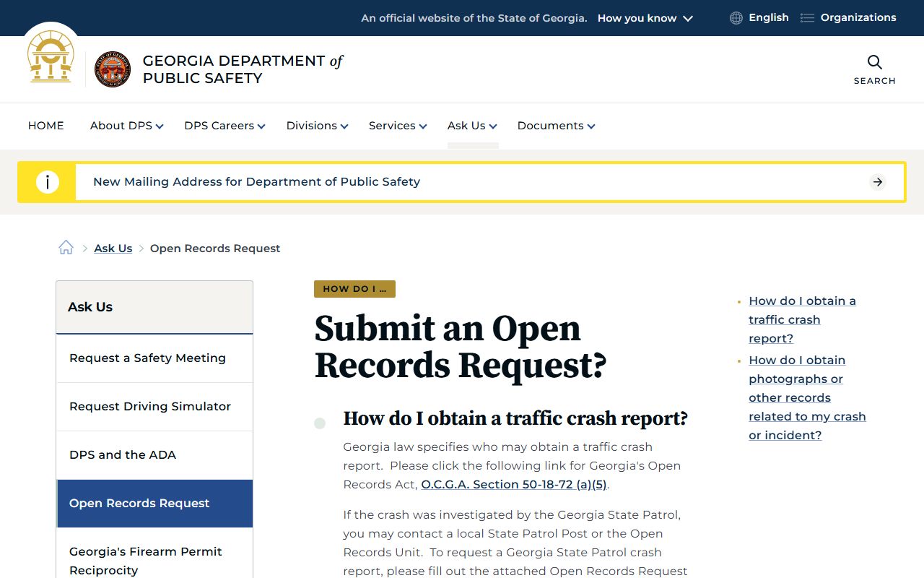Click Georgia Department of Public Safety title
The image size is (924, 578).
[x=243, y=69]
